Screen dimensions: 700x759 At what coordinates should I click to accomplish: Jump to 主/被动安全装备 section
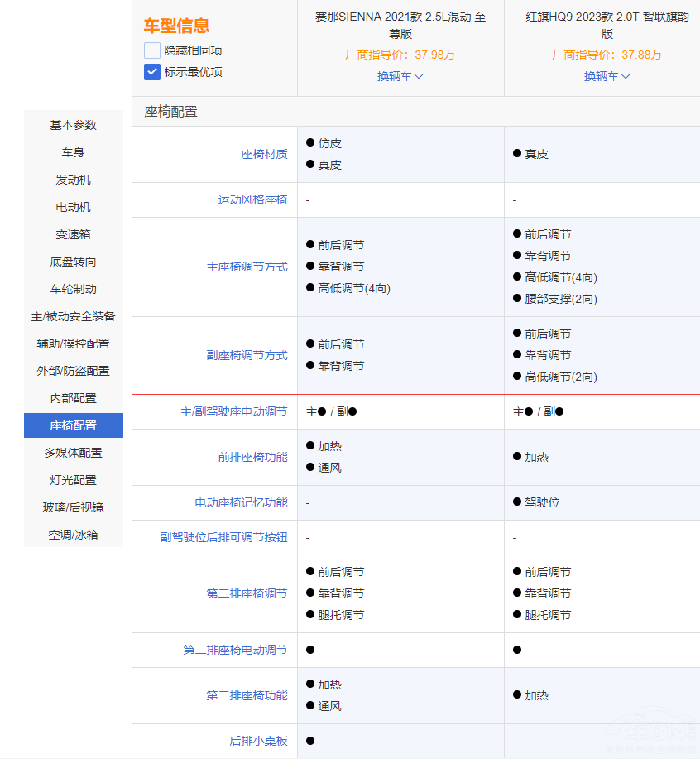(x=74, y=316)
